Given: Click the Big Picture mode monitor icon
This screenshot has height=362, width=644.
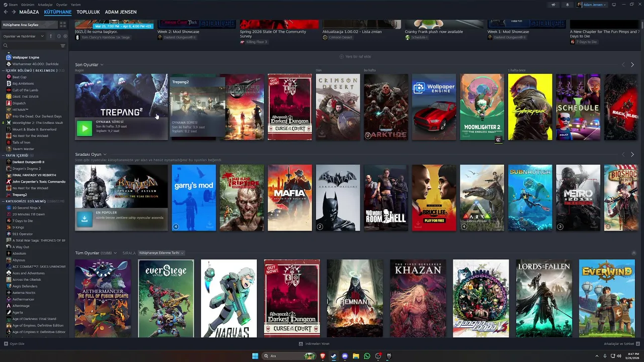Looking at the screenshot, I should (x=614, y=5).
